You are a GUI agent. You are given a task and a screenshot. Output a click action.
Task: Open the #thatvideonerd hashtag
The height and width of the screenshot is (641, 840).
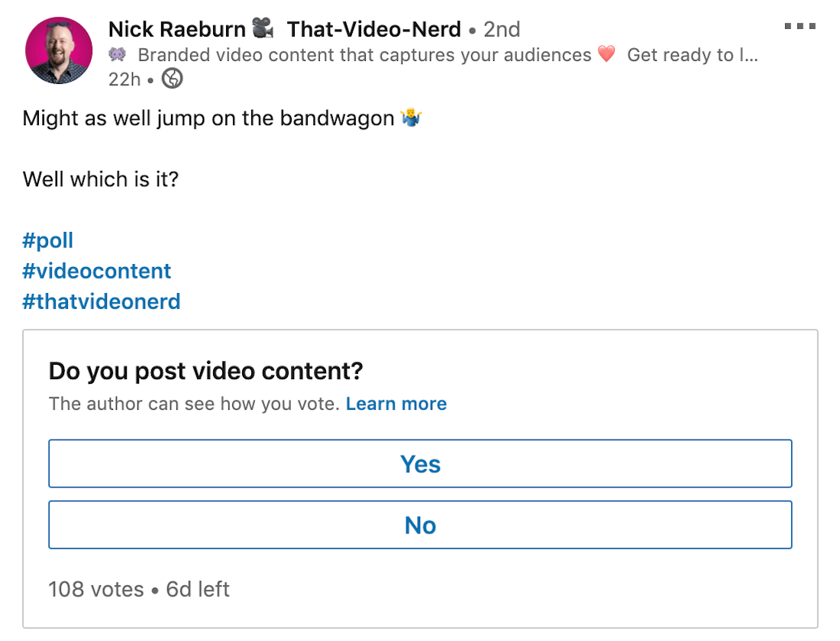tap(102, 301)
